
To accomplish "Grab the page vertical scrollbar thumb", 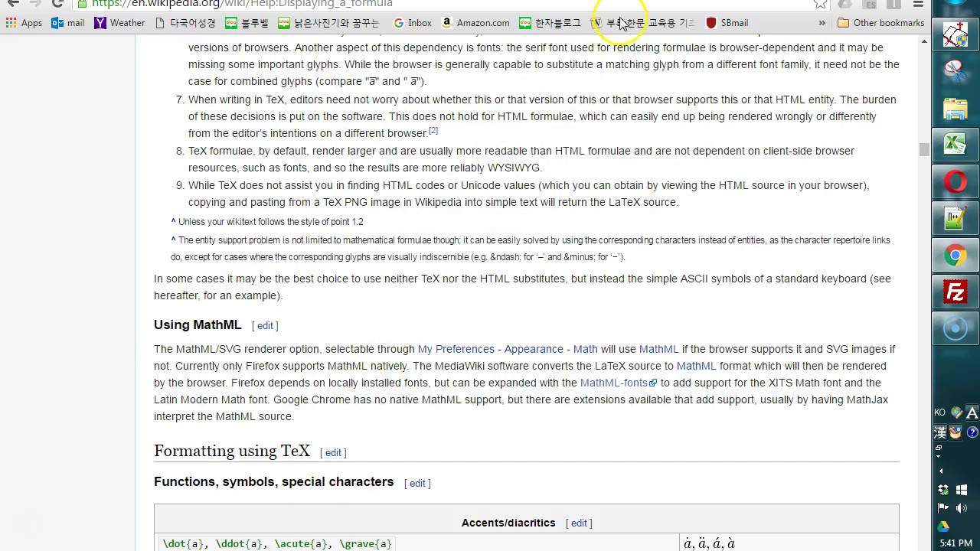I will (924, 150).
